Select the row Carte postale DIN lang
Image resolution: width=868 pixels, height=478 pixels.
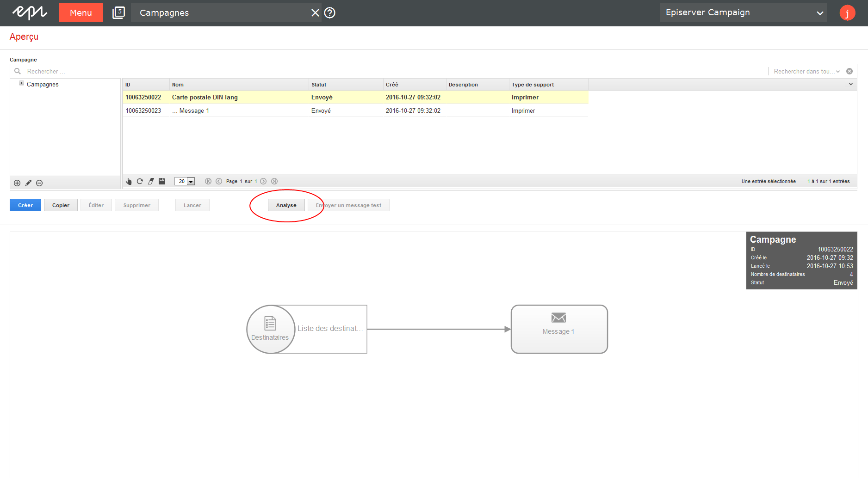pos(355,97)
